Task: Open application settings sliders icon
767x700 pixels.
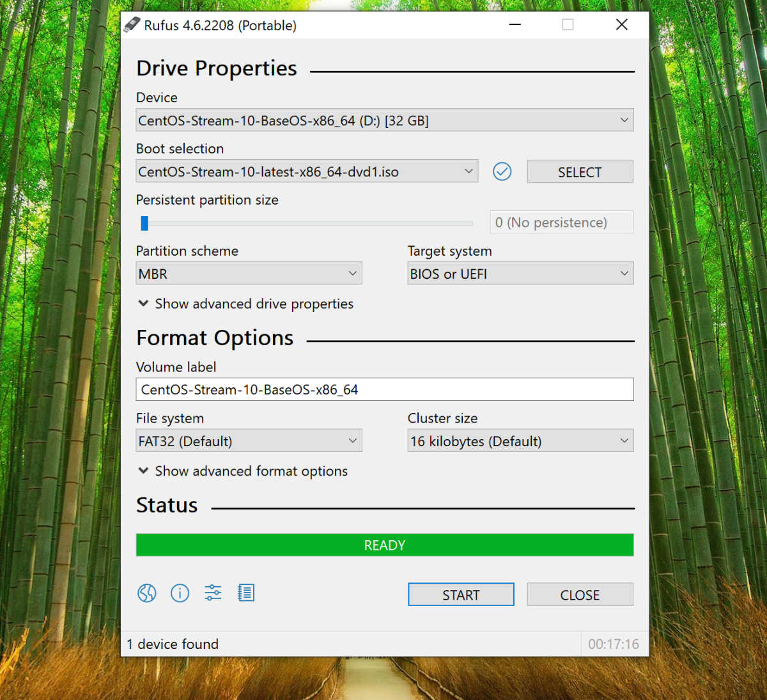Action: click(x=213, y=593)
